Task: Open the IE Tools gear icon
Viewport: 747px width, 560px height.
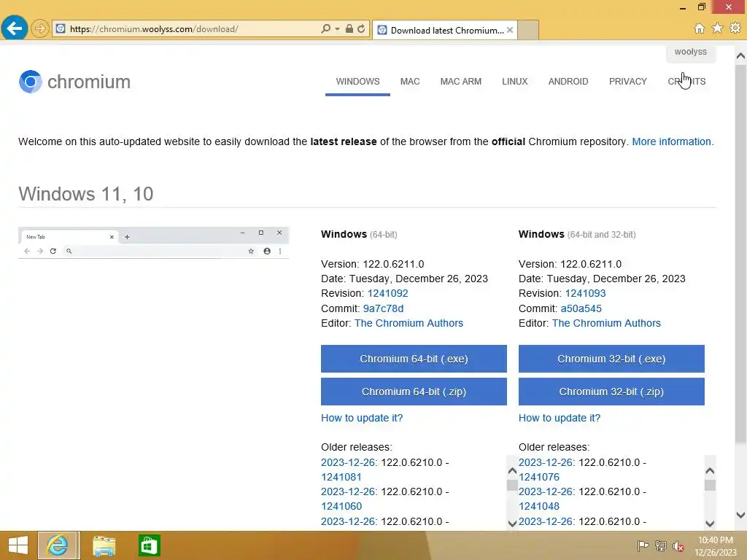Action: coord(735,28)
